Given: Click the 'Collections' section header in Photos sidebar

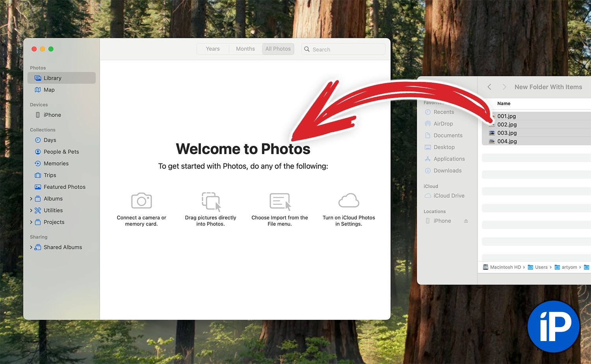Looking at the screenshot, I should pyautogui.click(x=43, y=130).
